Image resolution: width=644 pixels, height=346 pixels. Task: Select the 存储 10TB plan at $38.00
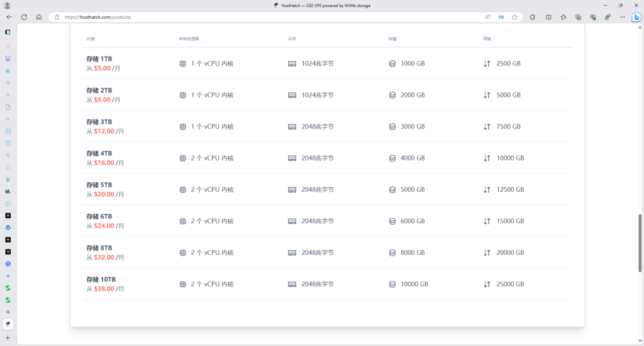(x=101, y=279)
